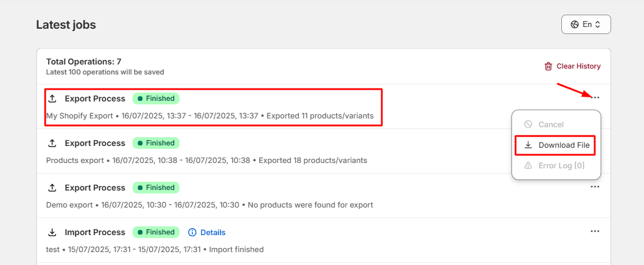
Task: Click the Clear History link
Action: (572, 66)
